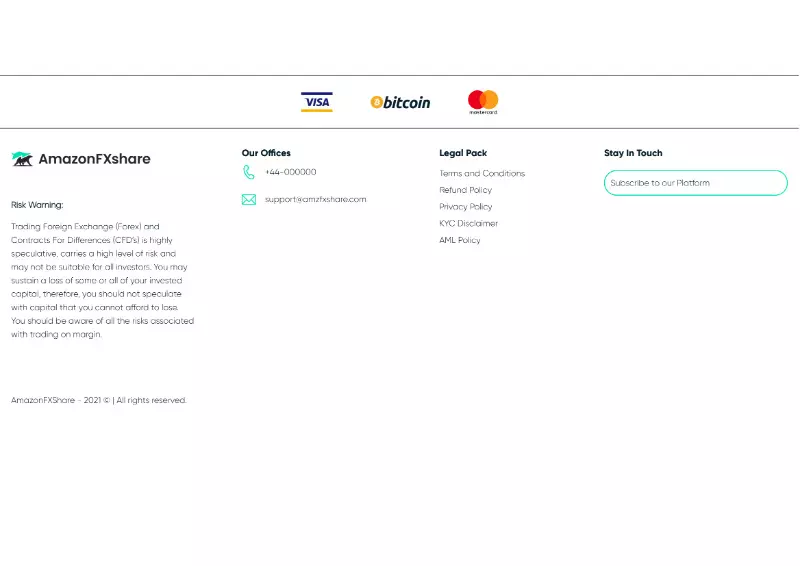Focus the Subscribe to our Platform field
Image resolution: width=800 pixels, height=566 pixels.
click(695, 183)
